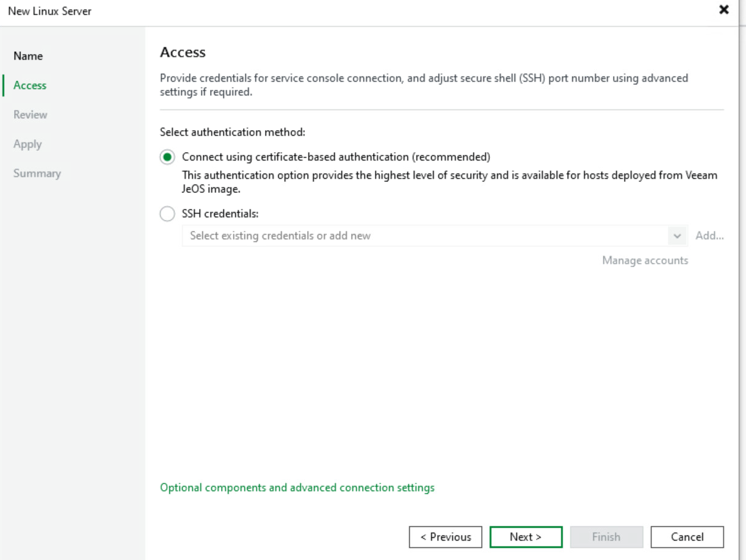Select the certificate-based authentication radio button
The height and width of the screenshot is (560, 746).
pyautogui.click(x=167, y=157)
